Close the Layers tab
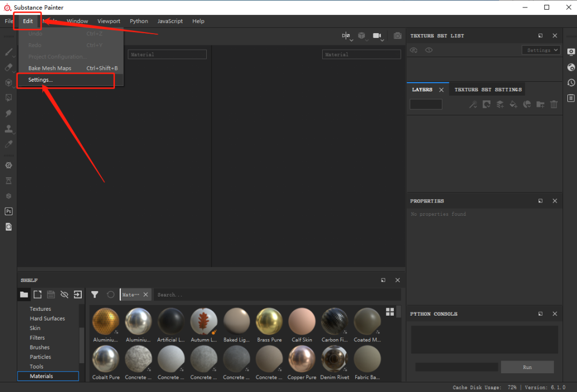 click(x=441, y=90)
